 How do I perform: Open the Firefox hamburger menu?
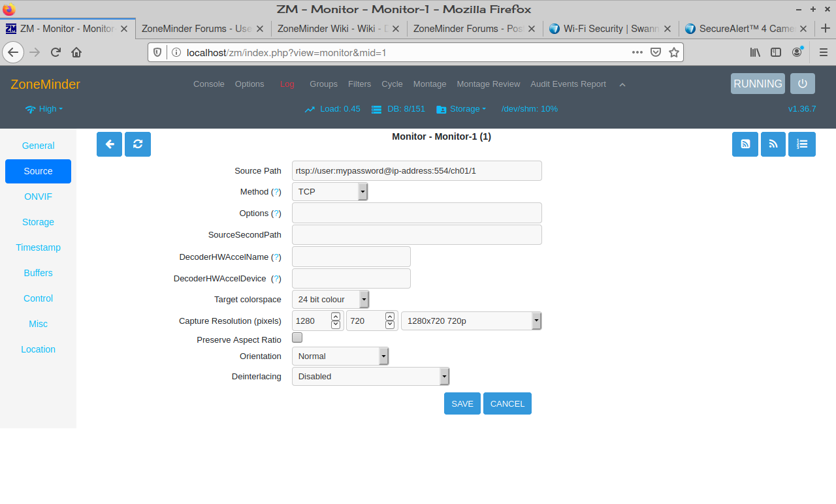tap(823, 52)
